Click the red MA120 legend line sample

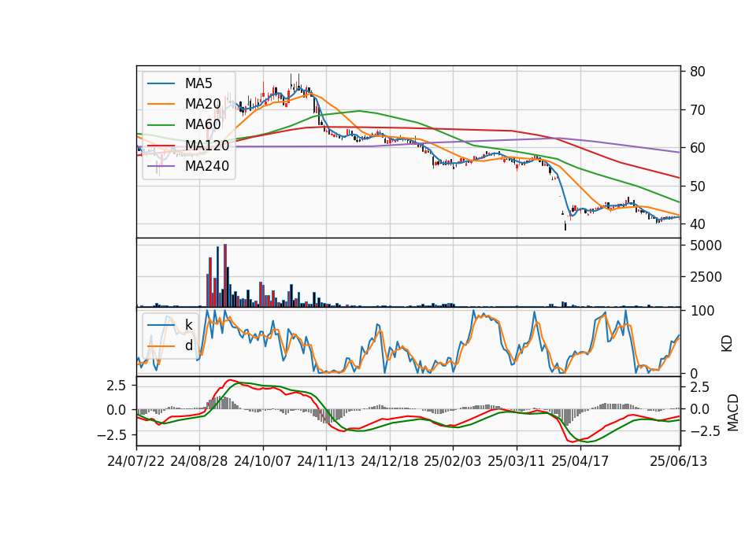tap(161, 146)
